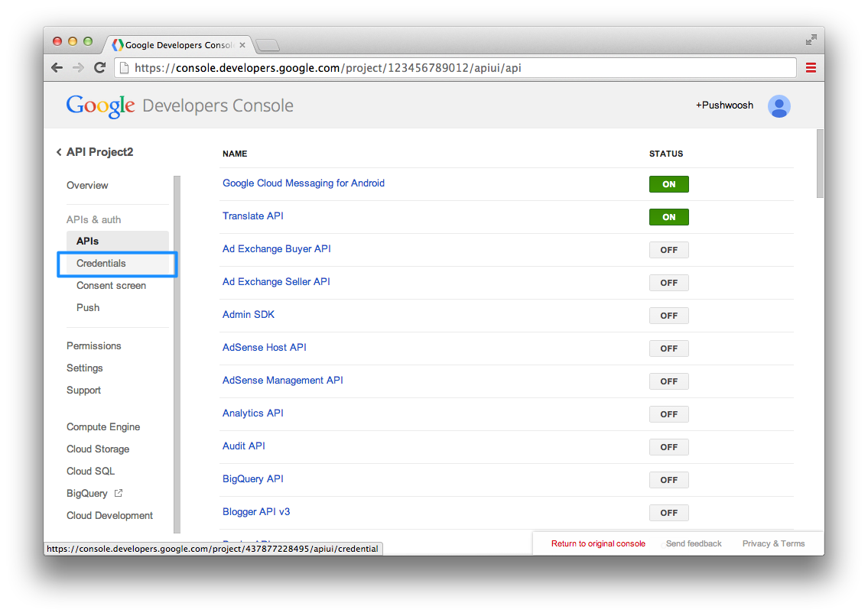Close the Google Developers Console tab
The height and width of the screenshot is (616, 868).
242,45
